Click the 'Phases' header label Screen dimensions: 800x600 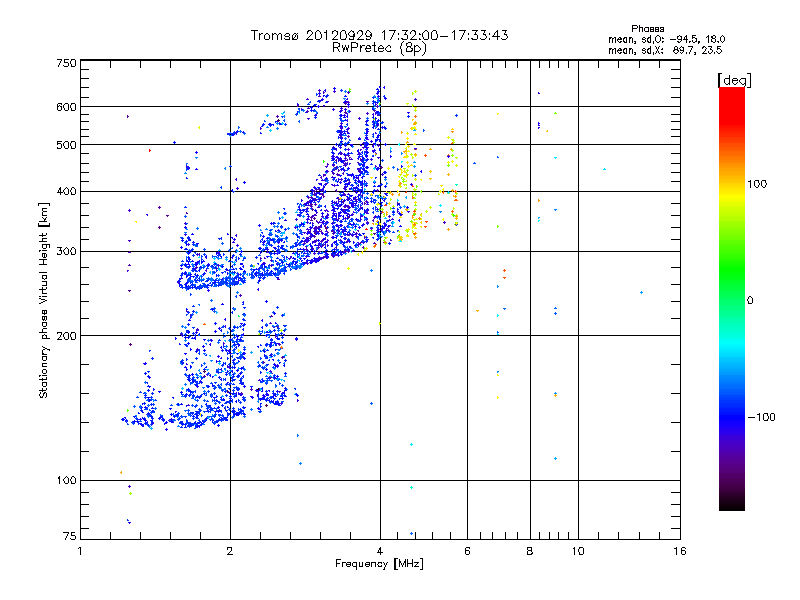point(647,29)
